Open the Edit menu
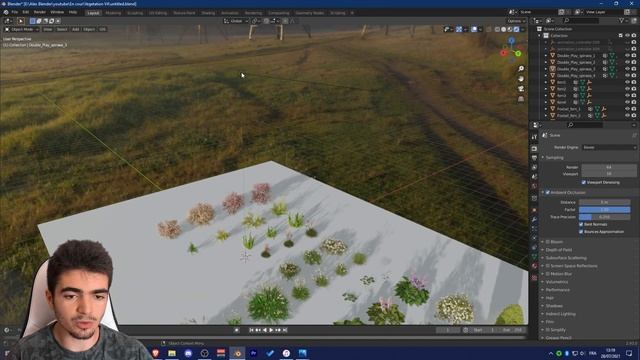This screenshot has width=640, height=360. click(26, 13)
